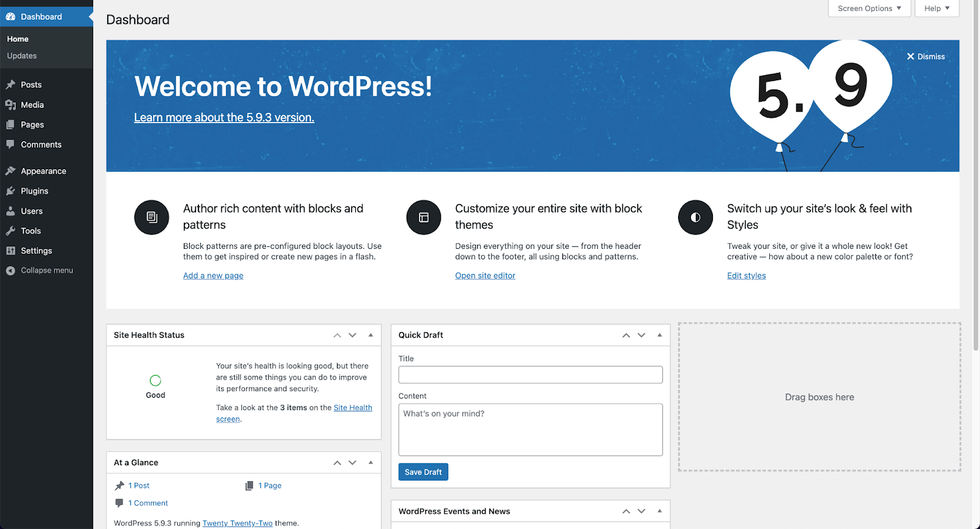Move Quick Draft widget up
Image resolution: width=980 pixels, height=529 pixels.
[x=626, y=335]
